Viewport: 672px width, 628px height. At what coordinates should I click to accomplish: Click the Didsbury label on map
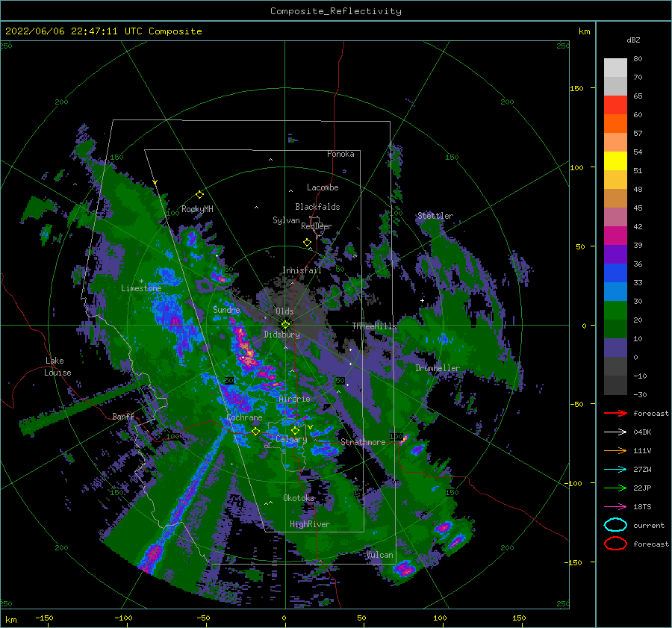coord(282,335)
